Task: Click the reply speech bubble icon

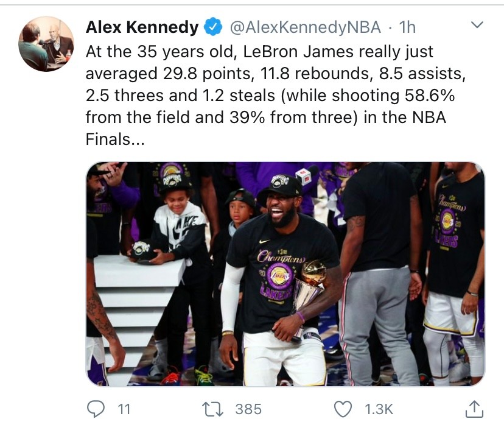Action: pos(96,409)
